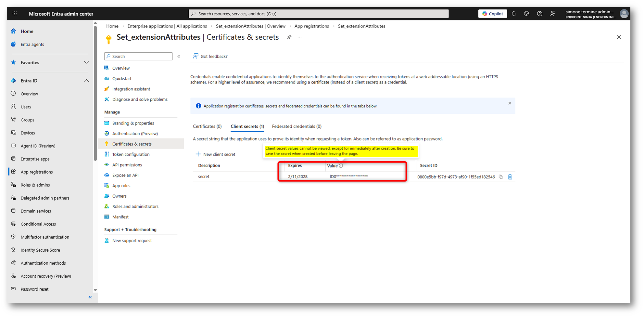Go to Home breadcrumb link
This screenshot has height=317, width=644.
pyautogui.click(x=112, y=26)
